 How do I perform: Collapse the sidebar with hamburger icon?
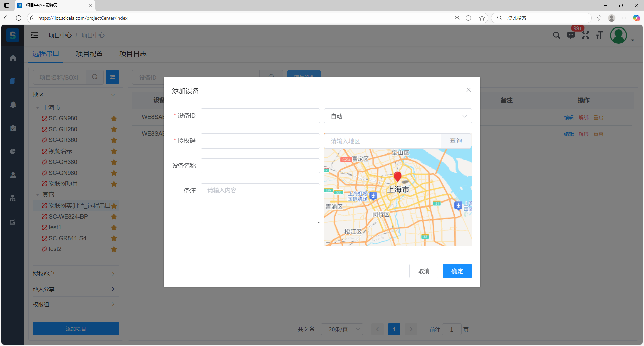tap(34, 35)
